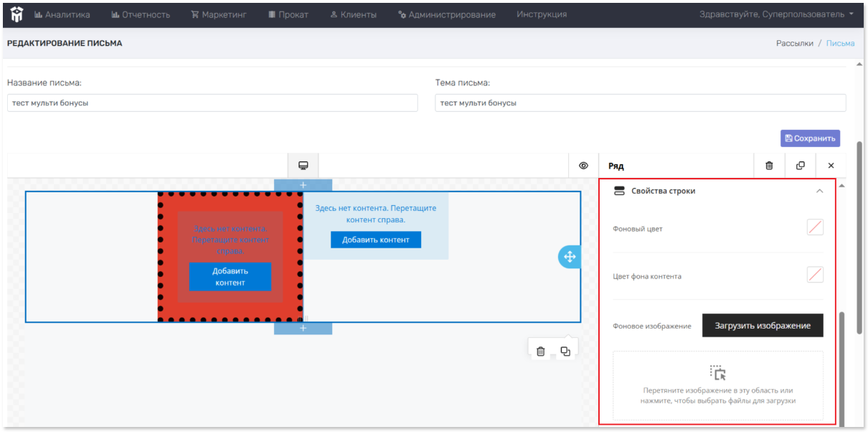Click Загрузить изображение button

pos(763,325)
